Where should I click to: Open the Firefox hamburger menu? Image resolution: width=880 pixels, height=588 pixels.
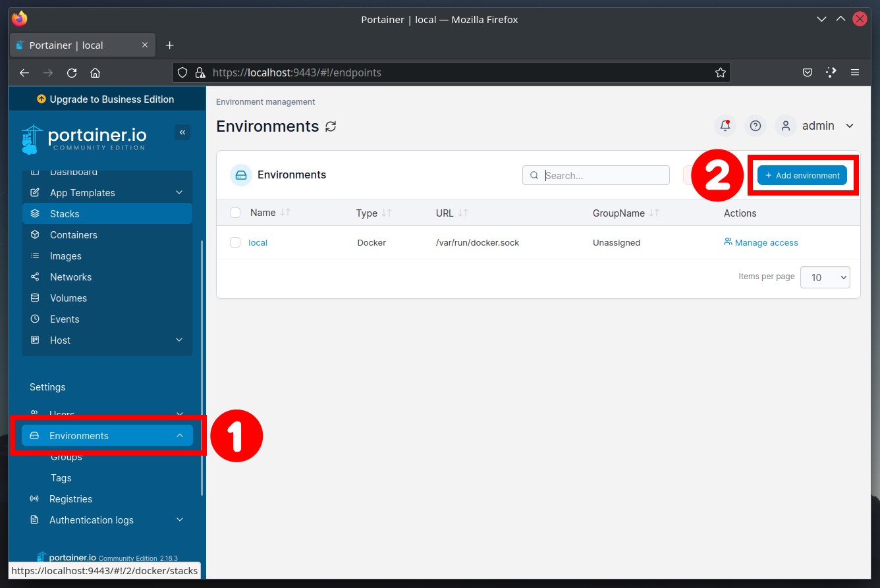point(855,72)
